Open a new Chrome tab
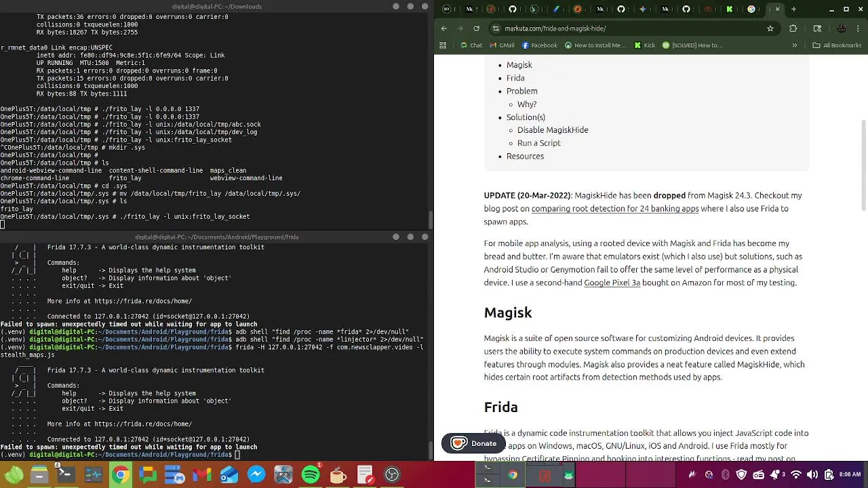Screen dimensions: 868x488 pyautogui.click(x=793, y=9)
